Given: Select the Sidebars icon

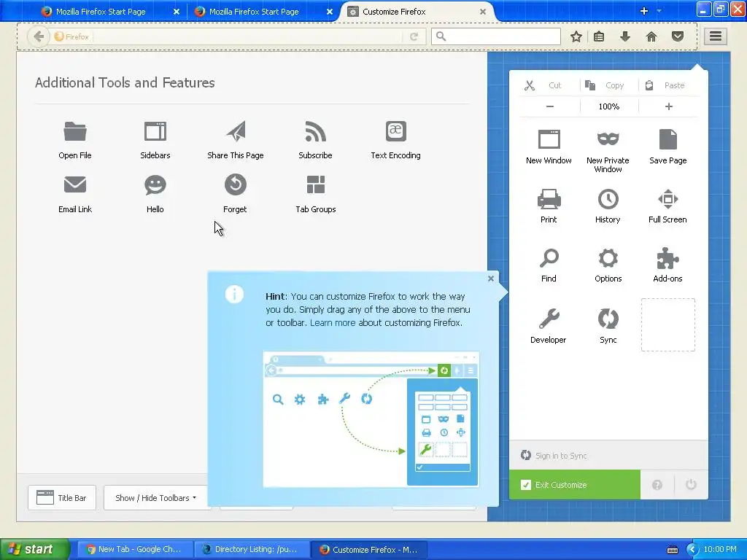Looking at the screenshot, I should click(x=155, y=131).
